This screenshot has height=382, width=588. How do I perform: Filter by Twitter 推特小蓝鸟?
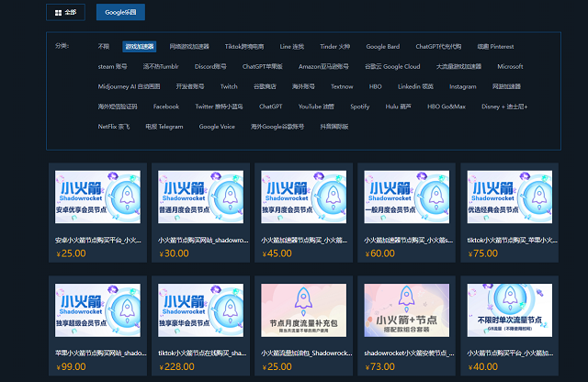pos(219,107)
